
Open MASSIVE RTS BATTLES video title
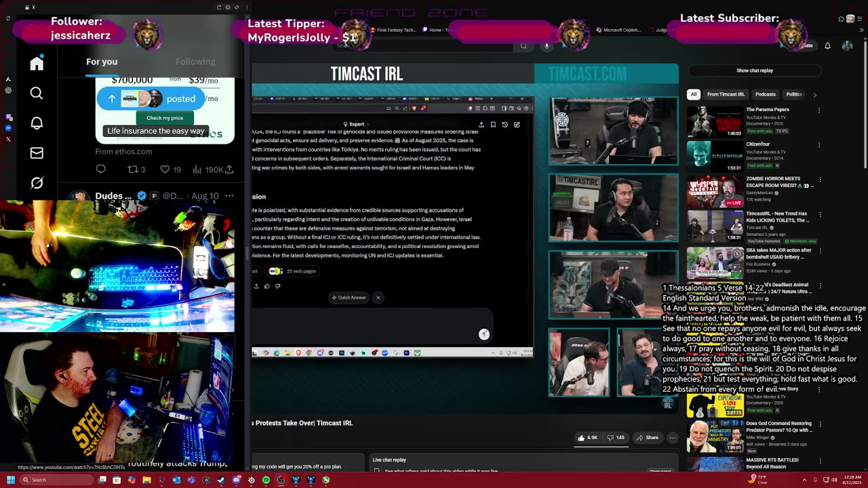772,463
